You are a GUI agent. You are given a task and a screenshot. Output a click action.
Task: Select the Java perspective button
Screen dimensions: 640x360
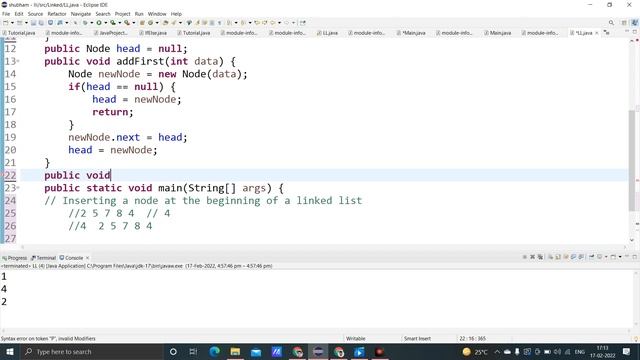point(635,23)
